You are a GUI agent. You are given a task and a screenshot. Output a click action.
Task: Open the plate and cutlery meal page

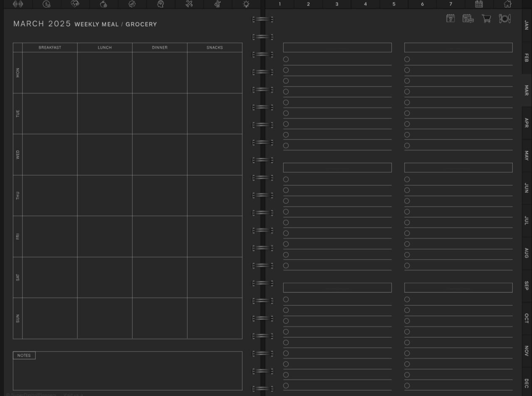click(505, 18)
